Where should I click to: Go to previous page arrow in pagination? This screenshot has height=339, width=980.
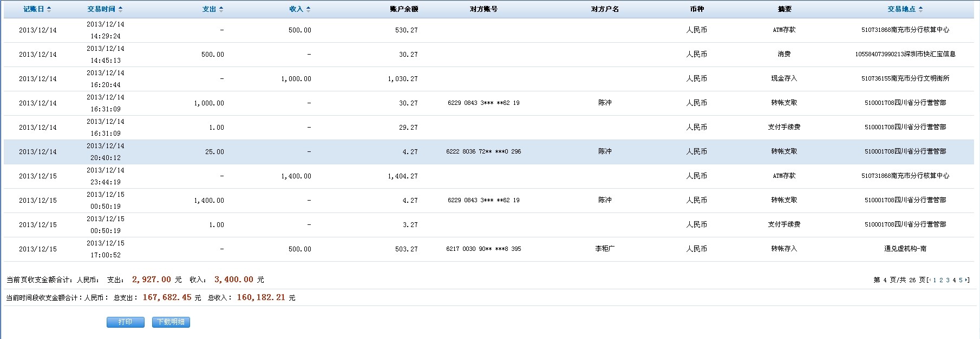tap(930, 280)
